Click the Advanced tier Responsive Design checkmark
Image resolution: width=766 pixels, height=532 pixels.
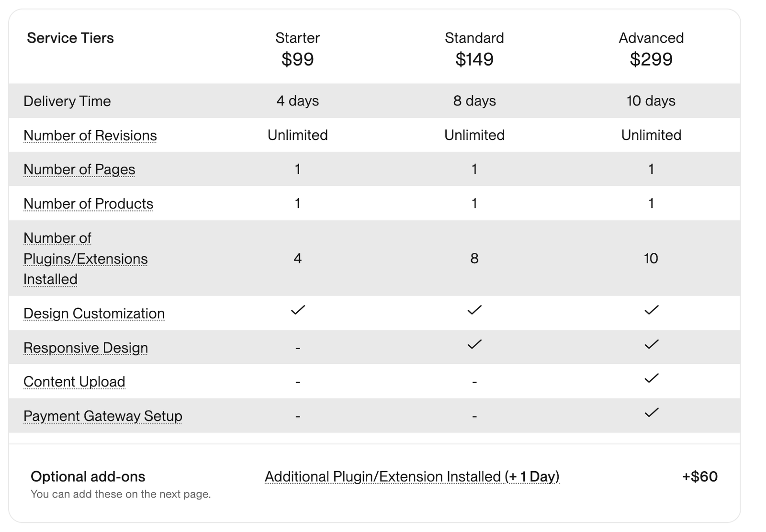point(652,344)
